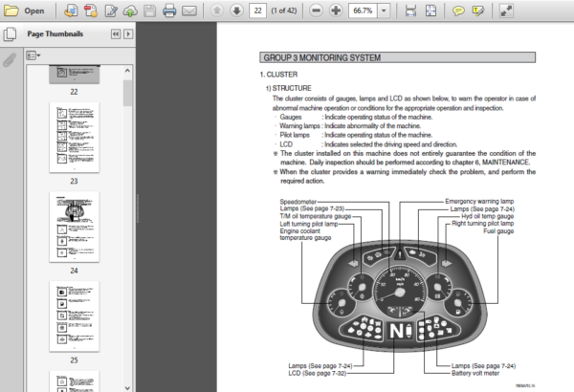Screen dimensions: 574x392
Task: Collapse the Page Thumbnails panel with the double arrow
Action: (x=116, y=34)
